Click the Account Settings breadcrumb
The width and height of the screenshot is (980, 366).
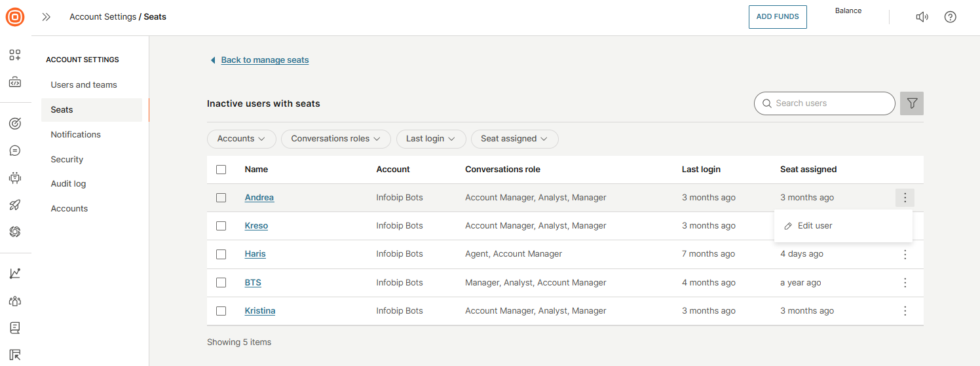[103, 17]
